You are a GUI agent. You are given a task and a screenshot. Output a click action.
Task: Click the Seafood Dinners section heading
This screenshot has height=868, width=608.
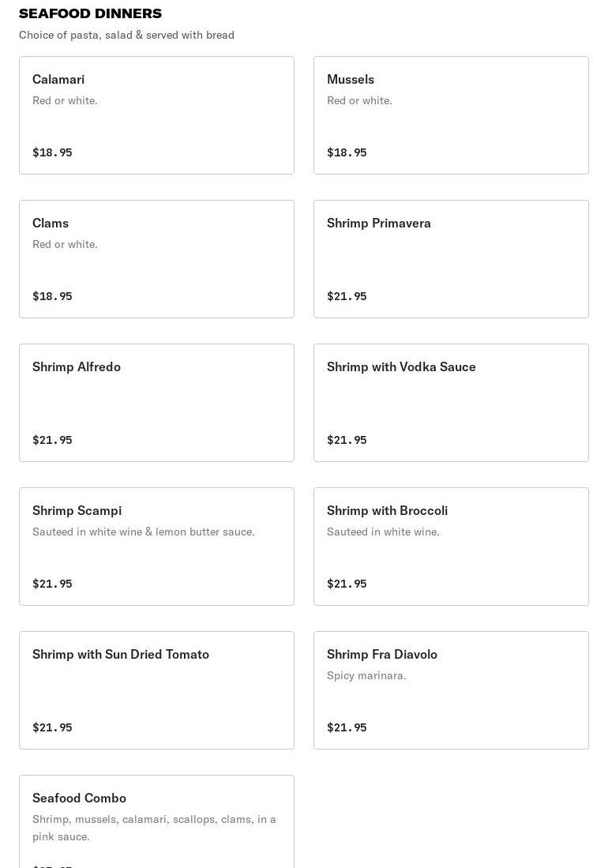tap(90, 13)
